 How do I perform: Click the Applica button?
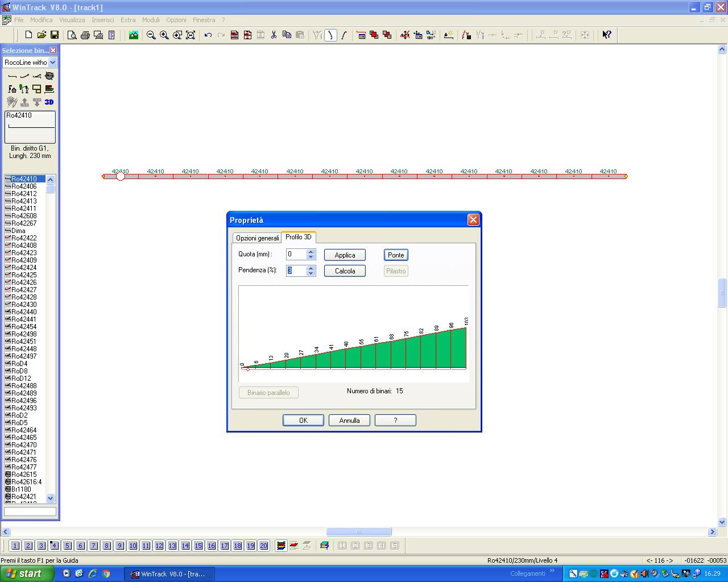tap(345, 255)
